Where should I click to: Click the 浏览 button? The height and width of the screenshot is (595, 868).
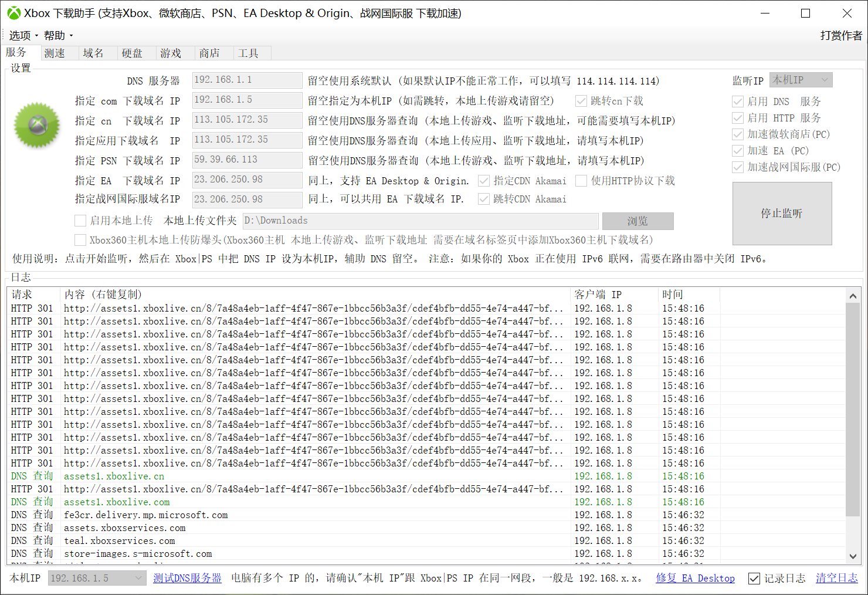coord(638,221)
